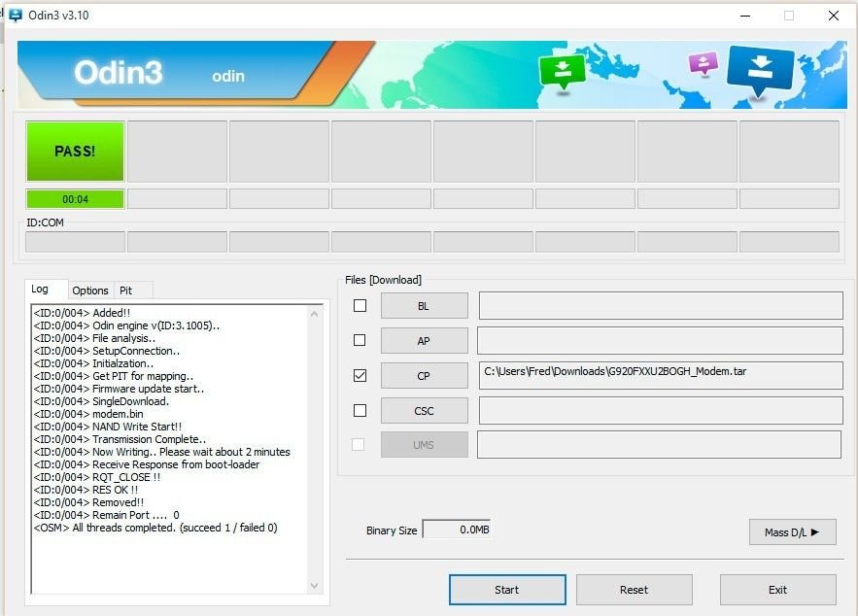This screenshot has height=616, width=858.
Task: Click log line 'NAND Write Start!!'
Action: 108,427
